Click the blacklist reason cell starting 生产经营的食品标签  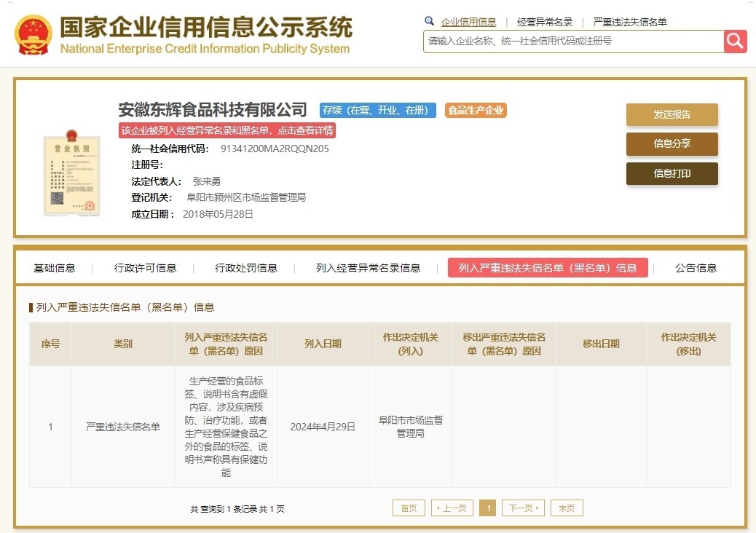[226, 427]
